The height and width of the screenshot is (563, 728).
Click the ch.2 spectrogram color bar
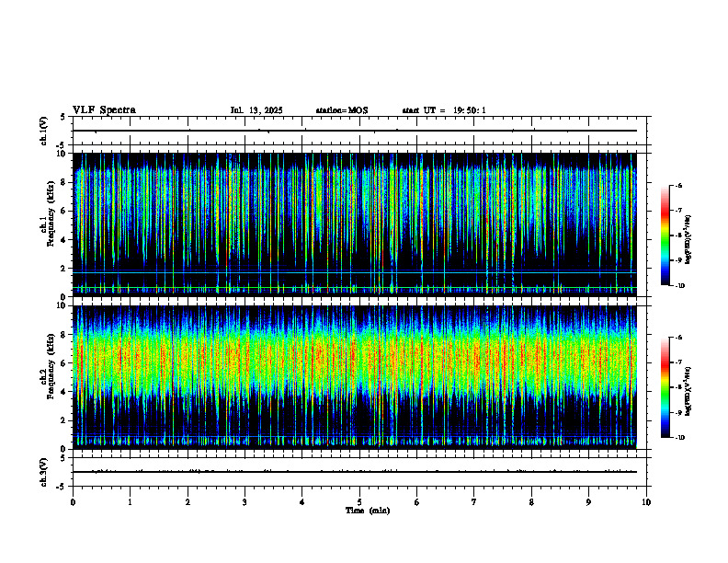[665, 387]
